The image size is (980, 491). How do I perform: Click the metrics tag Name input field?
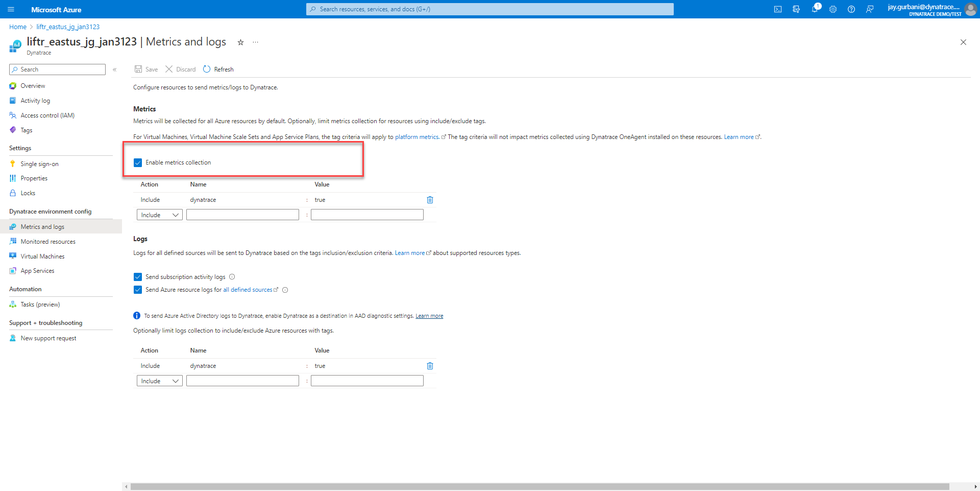coord(242,215)
